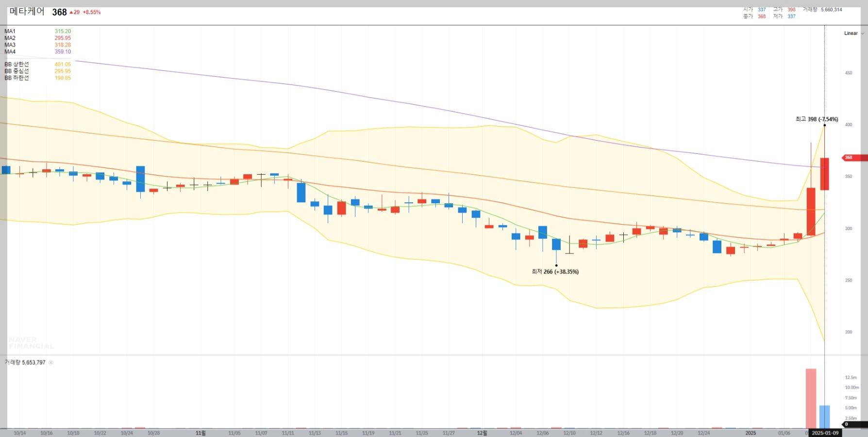Screen dimensions: 868x437
Task: Click the red 368 price tag on axis
Action: (x=855, y=158)
